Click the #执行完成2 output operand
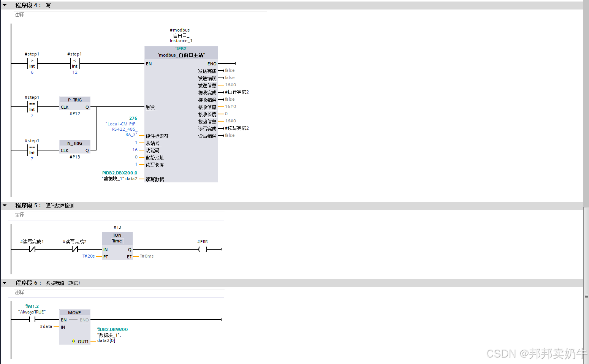The image size is (589, 364). pos(237,92)
